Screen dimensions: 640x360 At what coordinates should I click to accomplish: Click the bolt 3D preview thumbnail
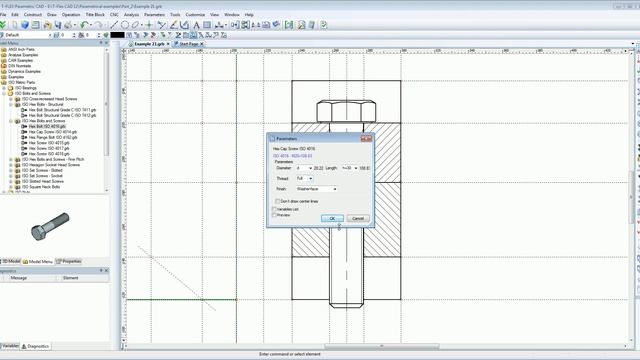click(50, 226)
